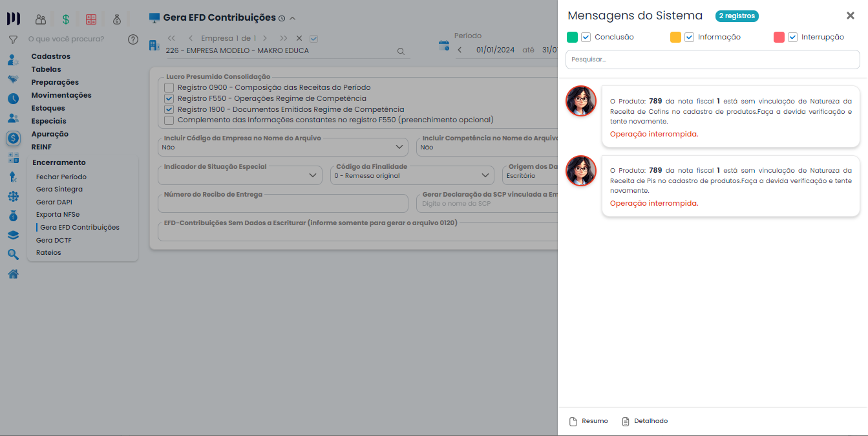Open Incluir Código da Empresa dropdown
The image size is (868, 436).
point(283,147)
